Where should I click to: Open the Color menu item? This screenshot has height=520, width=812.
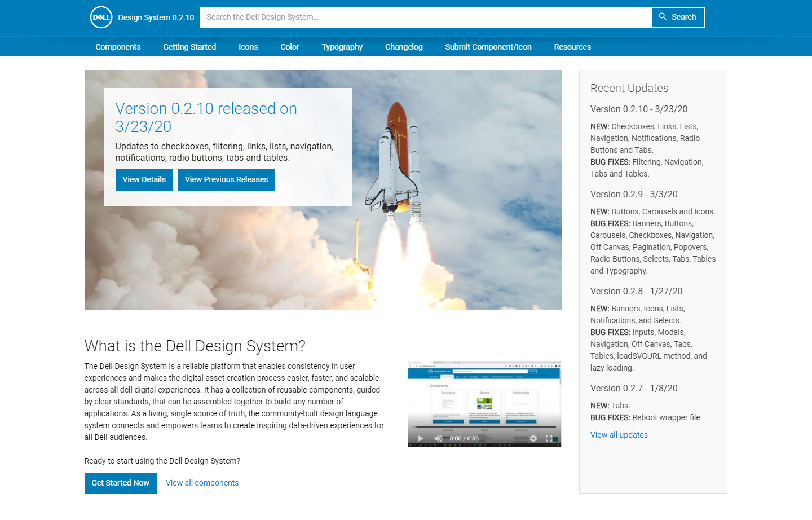point(290,47)
